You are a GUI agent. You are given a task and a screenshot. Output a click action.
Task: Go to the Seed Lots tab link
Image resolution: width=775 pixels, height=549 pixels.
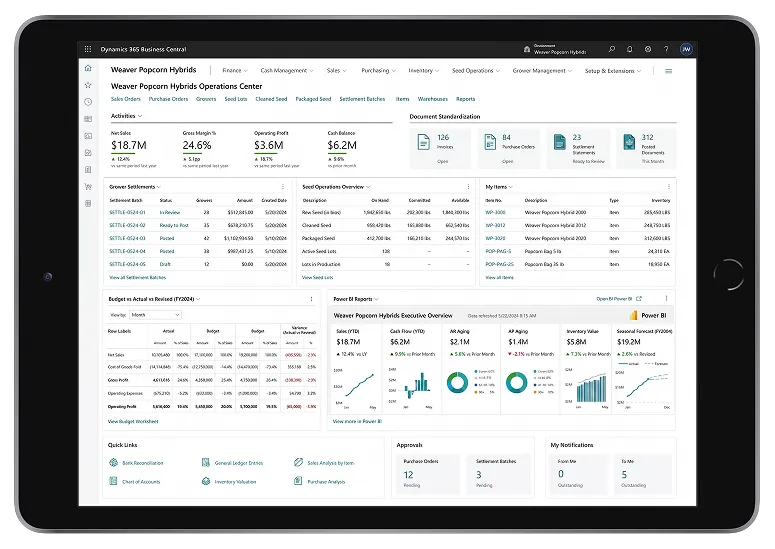point(236,99)
